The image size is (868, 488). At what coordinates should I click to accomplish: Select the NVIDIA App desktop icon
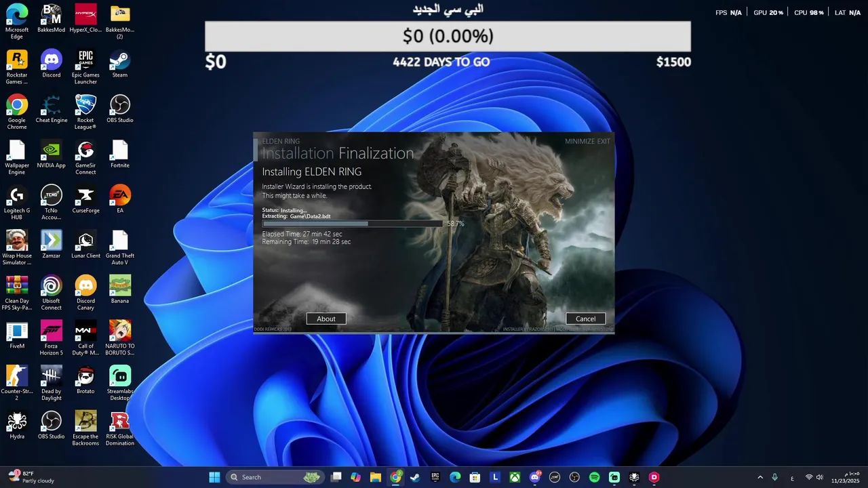52,154
